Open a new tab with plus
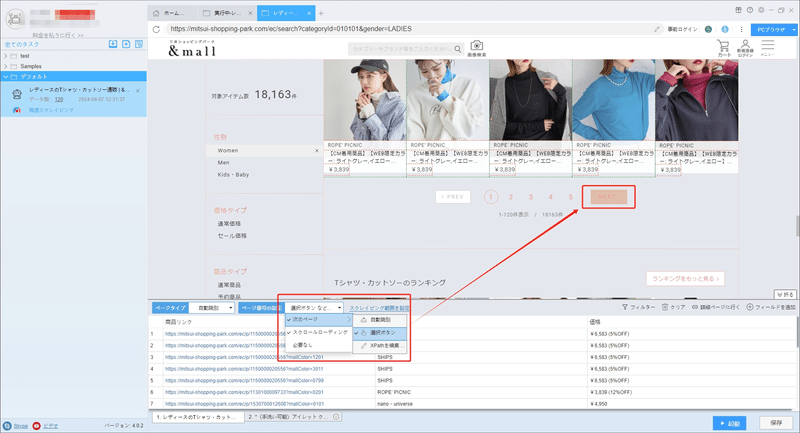This screenshot has height=433, width=800. (321, 13)
